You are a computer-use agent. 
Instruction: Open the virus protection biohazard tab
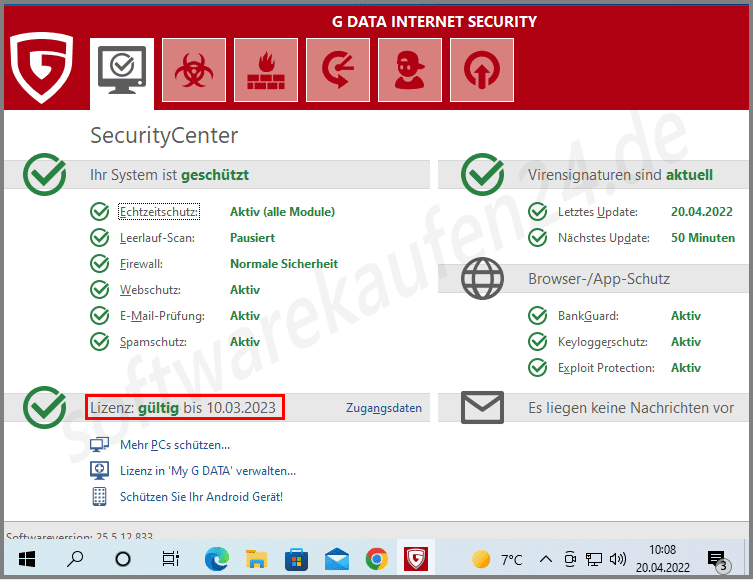pos(193,70)
